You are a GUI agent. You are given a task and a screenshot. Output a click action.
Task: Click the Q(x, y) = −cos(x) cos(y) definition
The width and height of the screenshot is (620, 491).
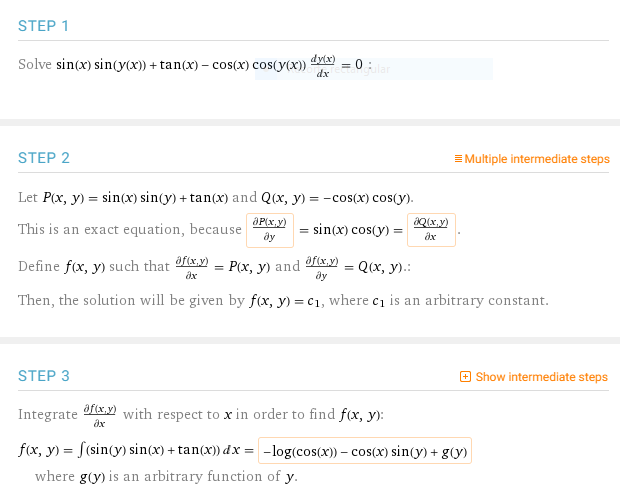coord(337,197)
